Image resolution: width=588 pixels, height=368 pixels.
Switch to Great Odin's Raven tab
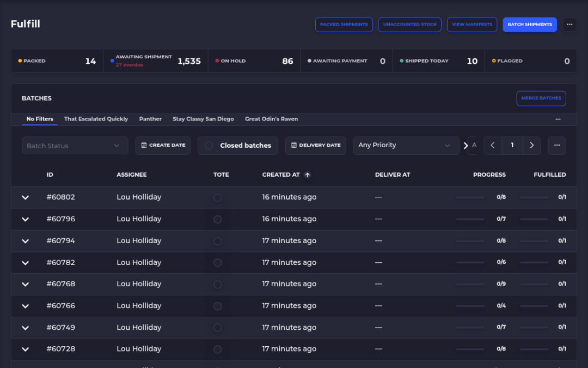(272, 119)
